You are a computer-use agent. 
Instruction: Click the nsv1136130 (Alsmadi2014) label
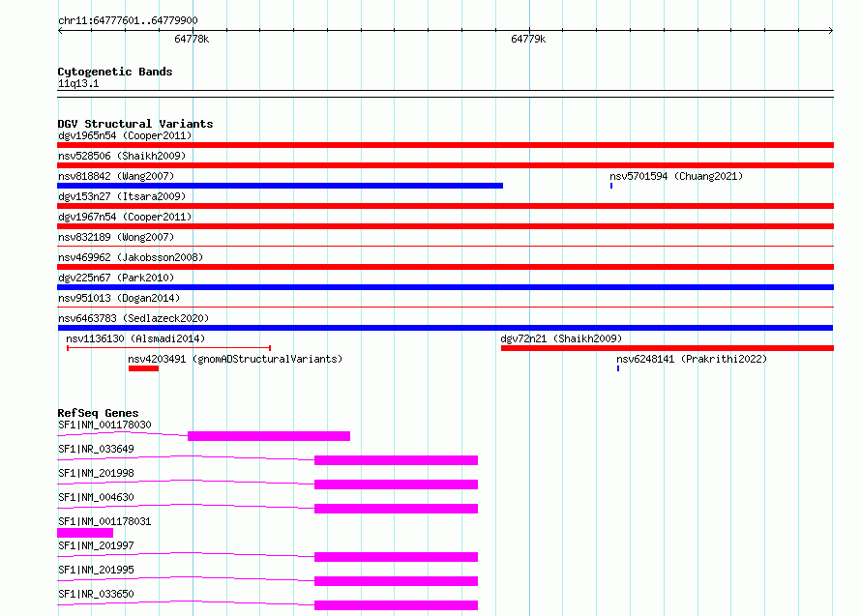[x=135, y=338]
